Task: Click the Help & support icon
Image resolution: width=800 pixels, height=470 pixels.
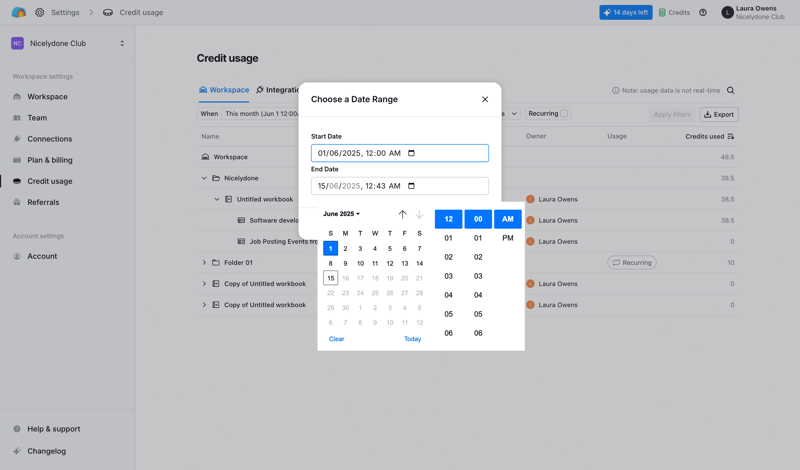Action: click(x=17, y=429)
